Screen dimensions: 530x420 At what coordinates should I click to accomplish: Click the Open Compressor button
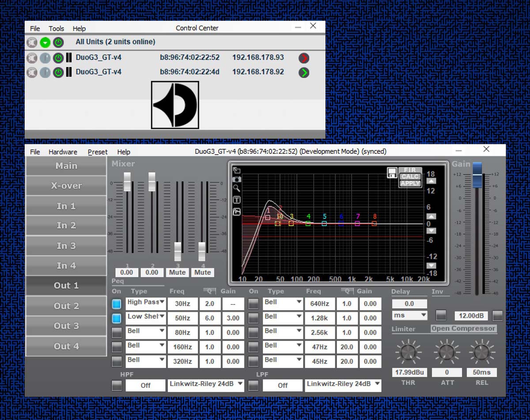click(x=463, y=329)
